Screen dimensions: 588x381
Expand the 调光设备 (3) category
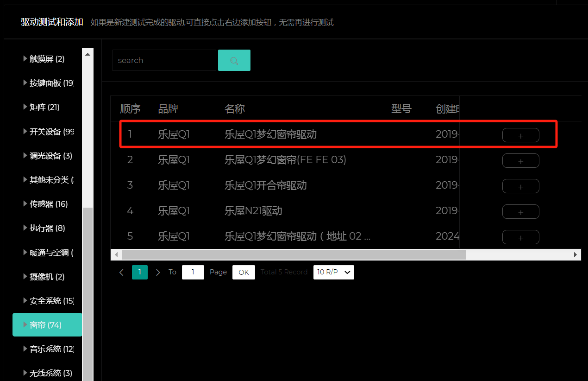tap(25, 156)
